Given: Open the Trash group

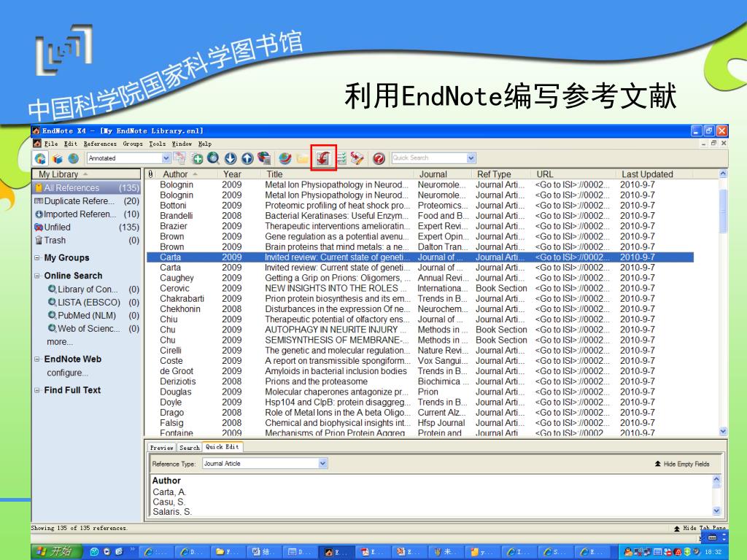Looking at the screenshot, I should (x=87, y=241).
